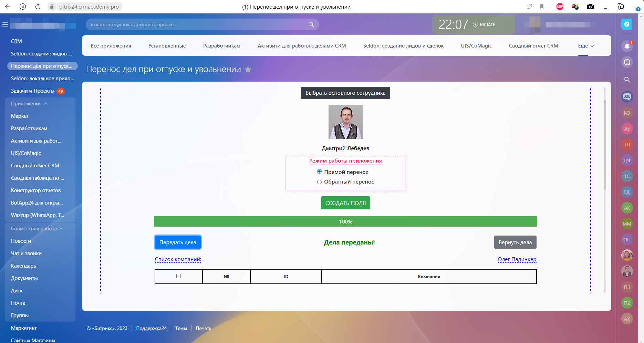
Task: Click the Вернуть дела button
Action: coord(515,242)
